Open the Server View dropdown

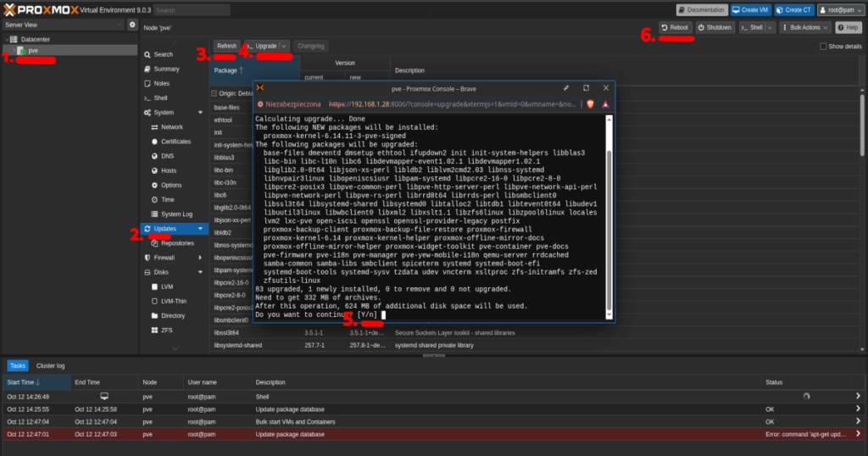click(63, 25)
